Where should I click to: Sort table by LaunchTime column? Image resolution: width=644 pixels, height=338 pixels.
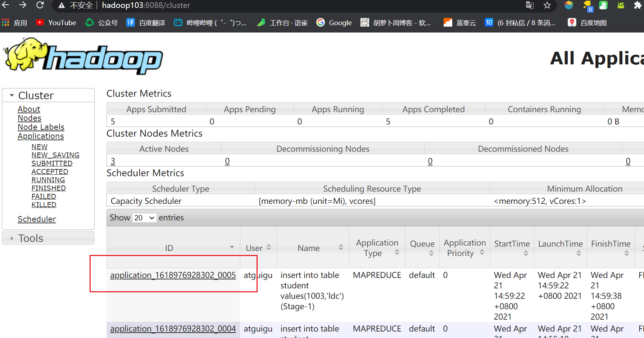pyautogui.click(x=560, y=248)
